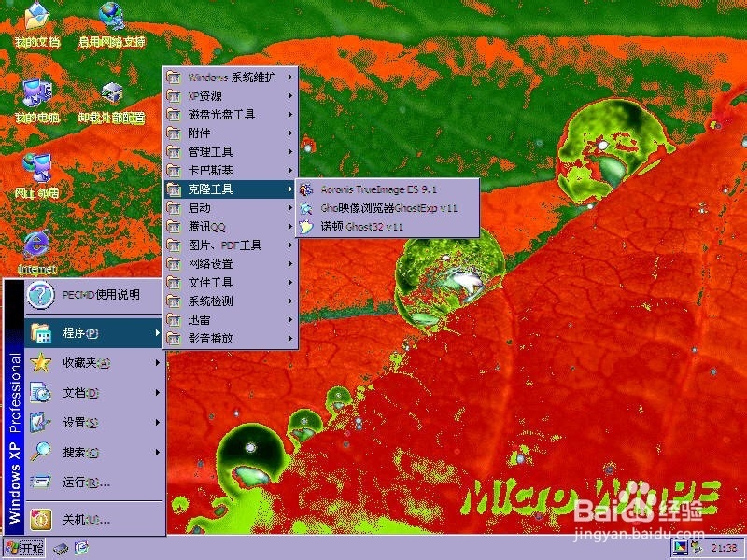Select 文档(D) text in the Start menu
The width and height of the screenshot is (747, 560).
pyautogui.click(x=81, y=393)
